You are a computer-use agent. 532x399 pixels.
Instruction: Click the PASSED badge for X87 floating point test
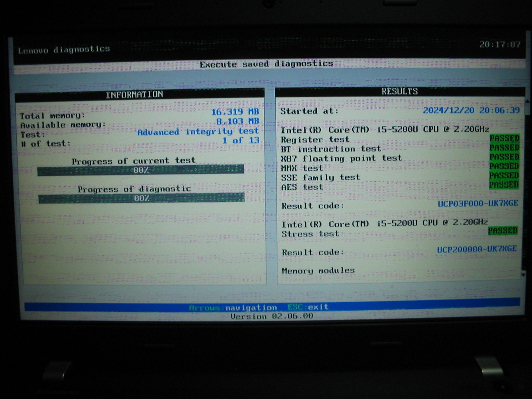tap(504, 157)
